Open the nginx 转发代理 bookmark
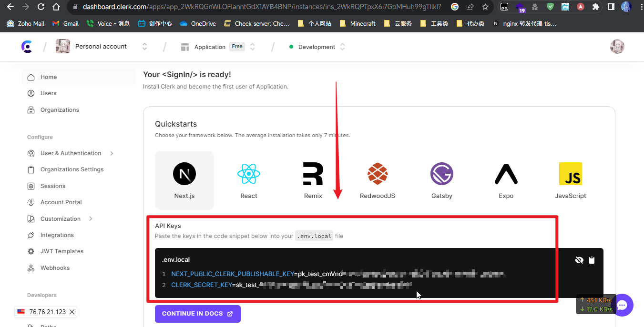Screen dimensions: 644x327 tap(524, 23)
